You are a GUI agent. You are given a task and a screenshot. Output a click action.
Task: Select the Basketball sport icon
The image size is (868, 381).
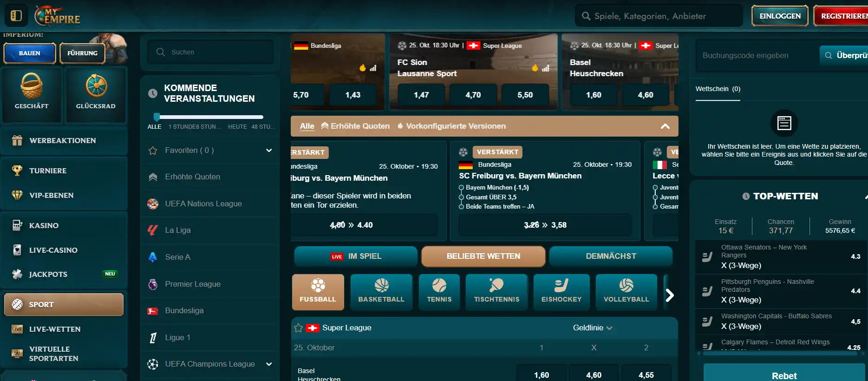point(381,292)
